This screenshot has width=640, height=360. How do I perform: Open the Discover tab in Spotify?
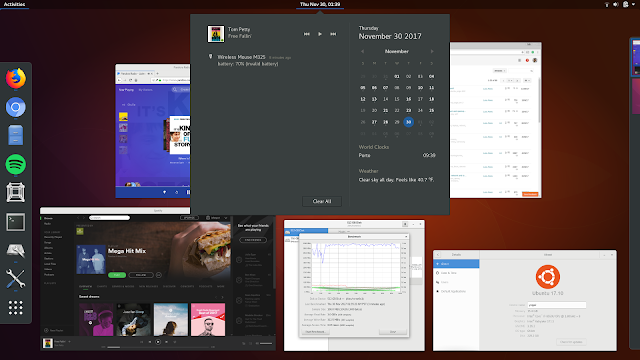click(169, 287)
